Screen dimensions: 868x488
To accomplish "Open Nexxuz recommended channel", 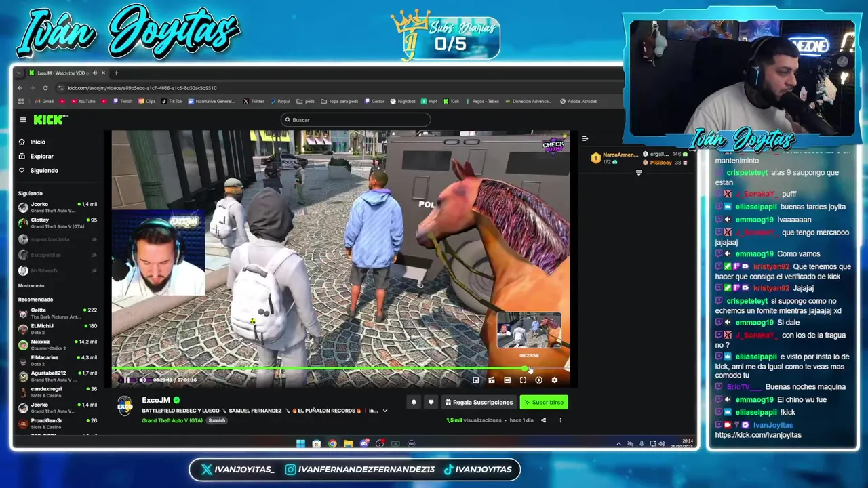I will (x=58, y=344).
